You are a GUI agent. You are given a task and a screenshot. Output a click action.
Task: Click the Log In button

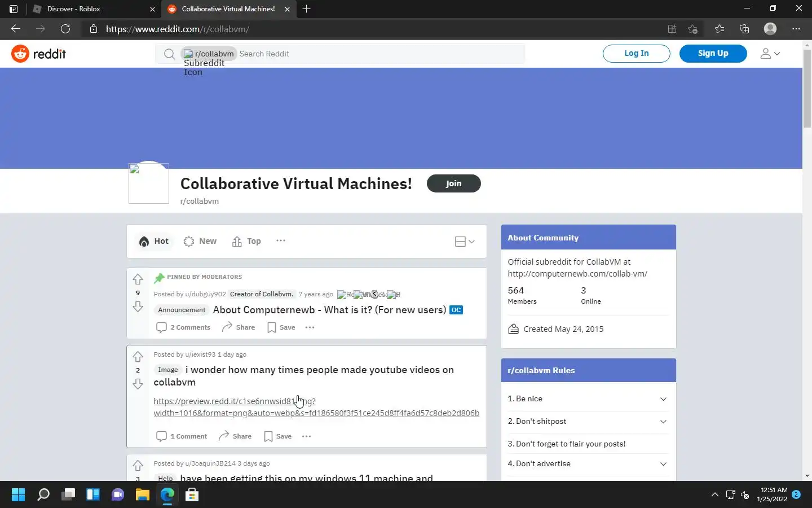pyautogui.click(x=637, y=53)
